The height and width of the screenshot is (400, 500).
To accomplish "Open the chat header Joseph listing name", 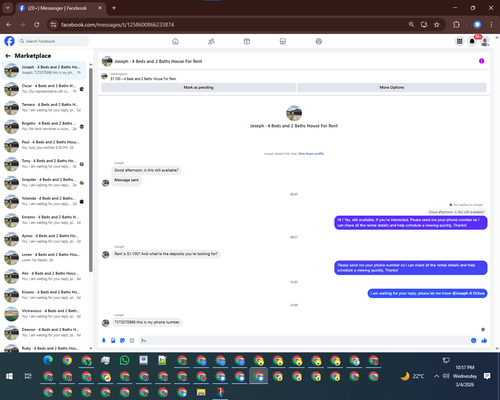I will 158,61.
